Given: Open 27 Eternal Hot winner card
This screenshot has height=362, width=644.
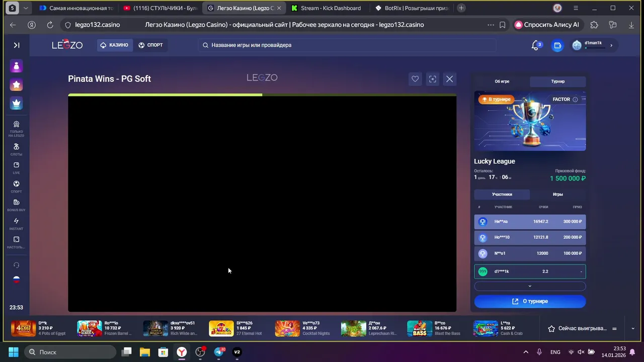Looking at the screenshot, I should click(237, 328).
